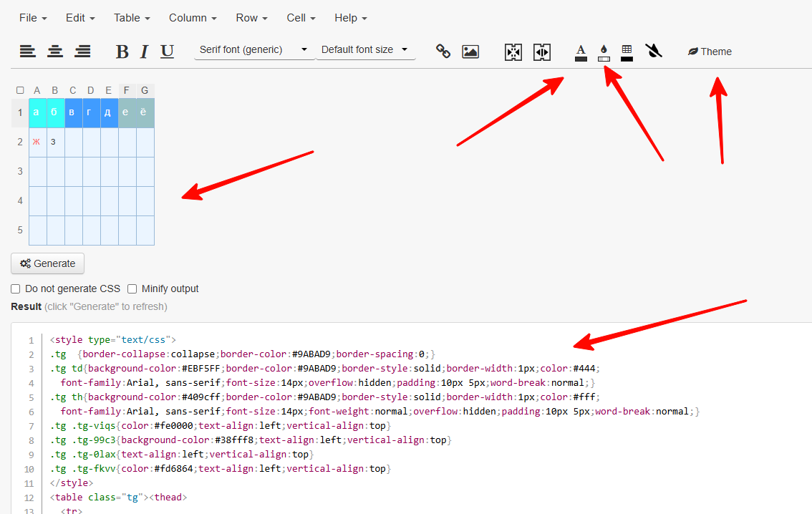Open the Serif font family dropdown
This screenshot has width=812, height=514.
pos(253,50)
